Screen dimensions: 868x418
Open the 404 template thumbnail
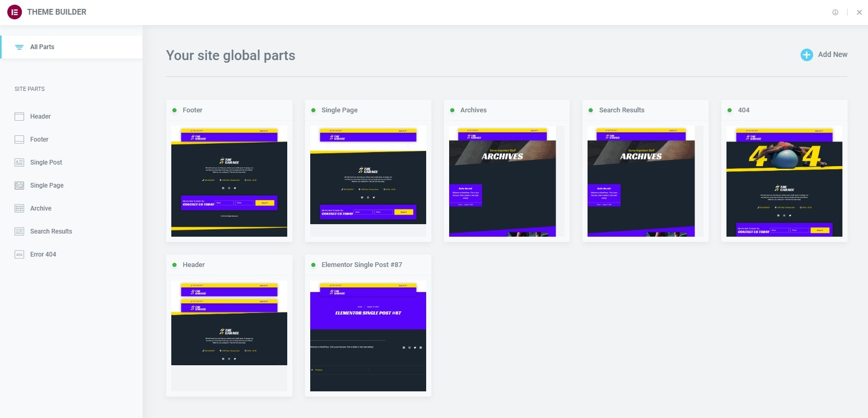pyautogui.click(x=784, y=181)
